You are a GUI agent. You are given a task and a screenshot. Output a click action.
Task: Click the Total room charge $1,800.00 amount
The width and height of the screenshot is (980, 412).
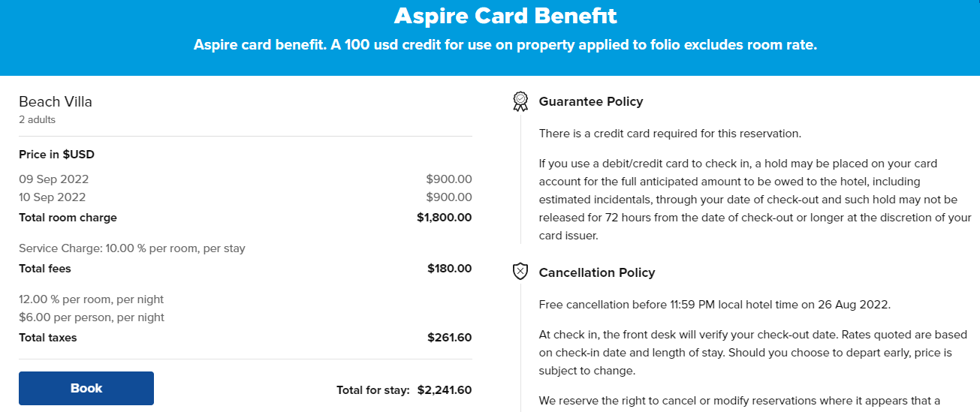click(x=445, y=218)
